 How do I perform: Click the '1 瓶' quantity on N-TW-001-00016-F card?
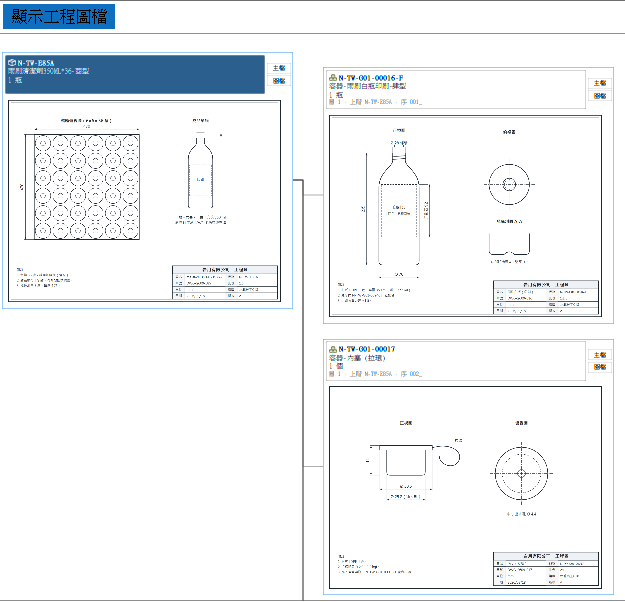pyautogui.click(x=336, y=95)
